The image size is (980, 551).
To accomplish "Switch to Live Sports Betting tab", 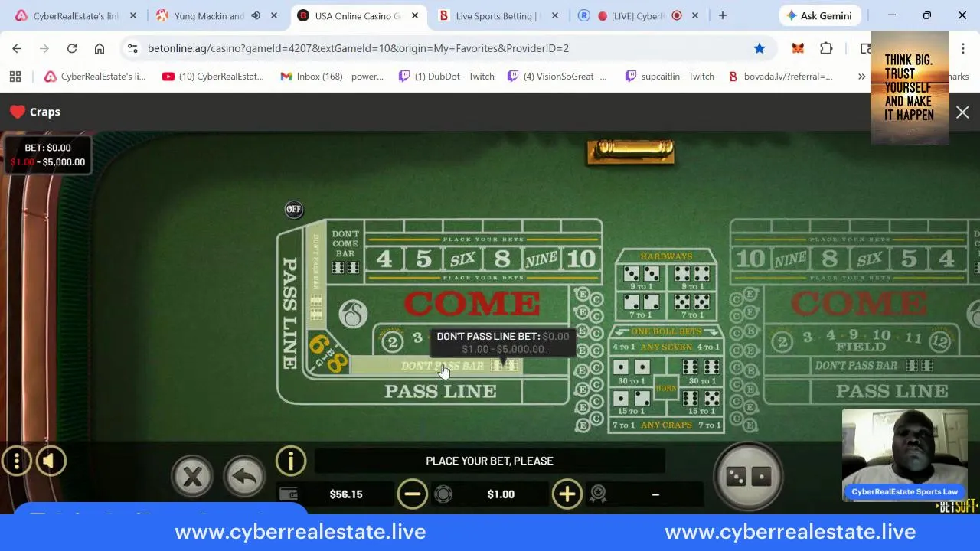I will coord(496,15).
